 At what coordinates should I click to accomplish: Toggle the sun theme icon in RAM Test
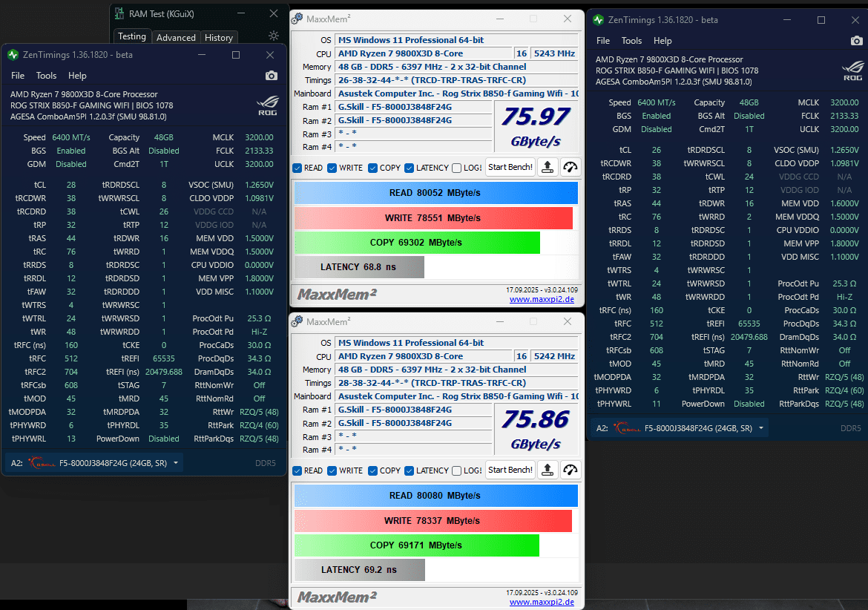(x=274, y=36)
